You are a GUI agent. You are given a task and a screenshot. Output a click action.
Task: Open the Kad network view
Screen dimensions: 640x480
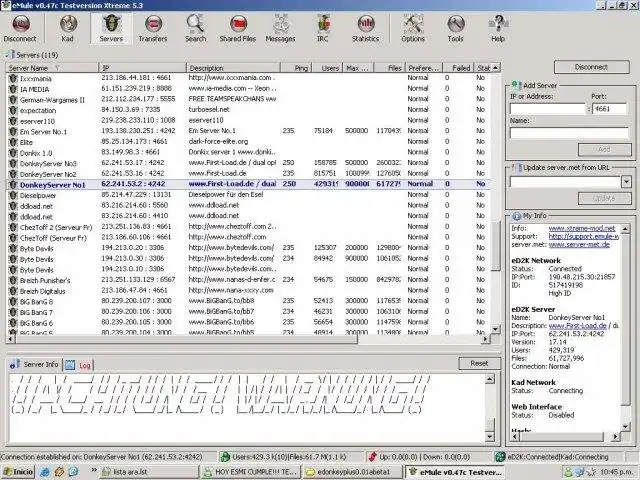tap(68, 28)
